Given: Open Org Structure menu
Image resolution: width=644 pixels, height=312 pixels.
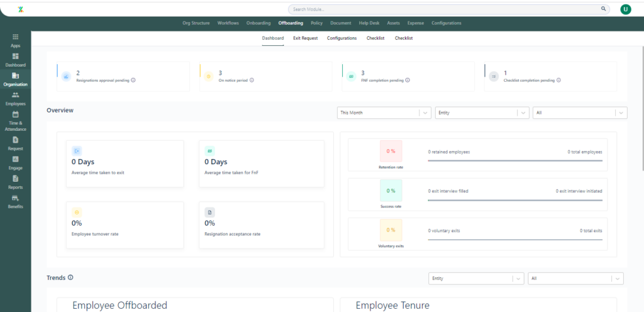Looking at the screenshot, I should 196,23.
